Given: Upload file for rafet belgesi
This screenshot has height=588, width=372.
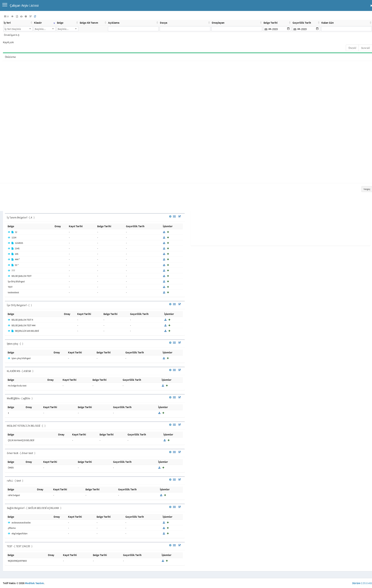Looking at the screenshot, I should [x=161, y=495].
